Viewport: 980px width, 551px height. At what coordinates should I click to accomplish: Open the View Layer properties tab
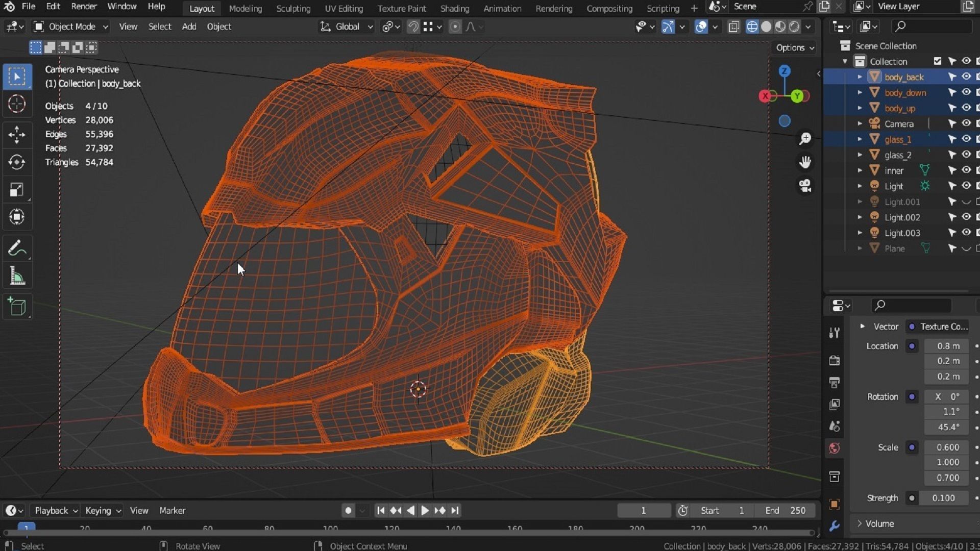pyautogui.click(x=835, y=405)
